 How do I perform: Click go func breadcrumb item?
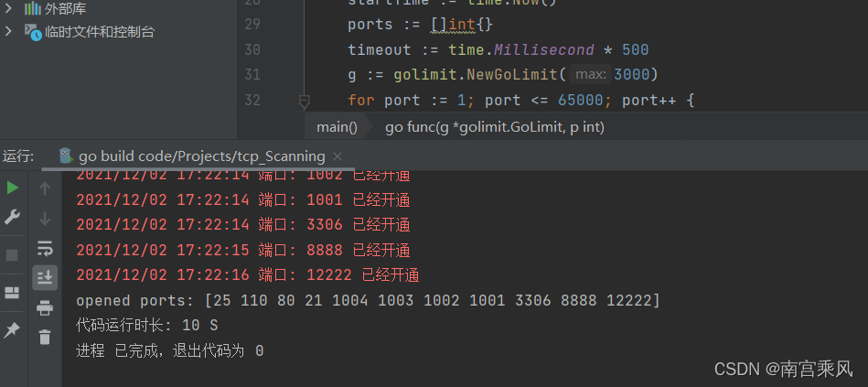(x=495, y=127)
